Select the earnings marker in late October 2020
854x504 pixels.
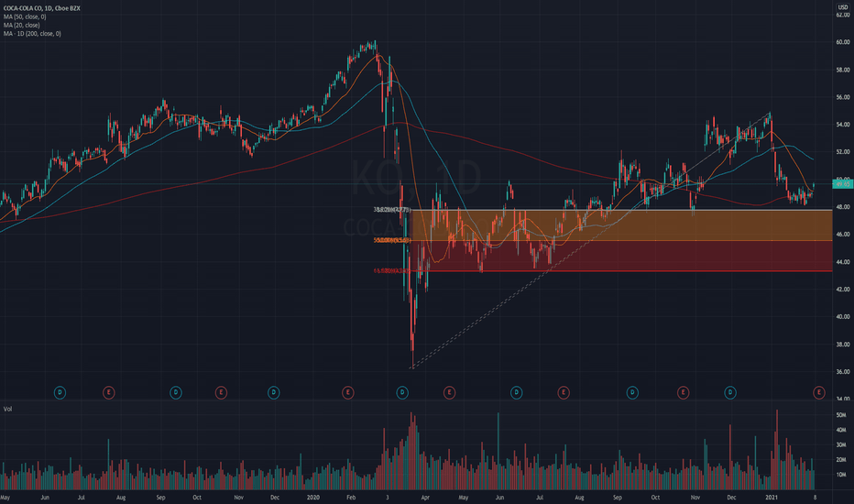683,392
